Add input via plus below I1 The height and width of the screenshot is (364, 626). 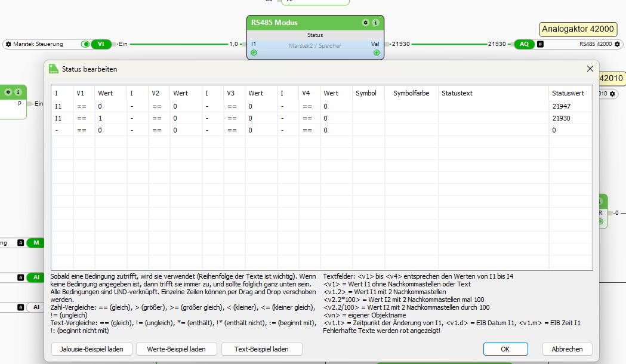pos(254,53)
